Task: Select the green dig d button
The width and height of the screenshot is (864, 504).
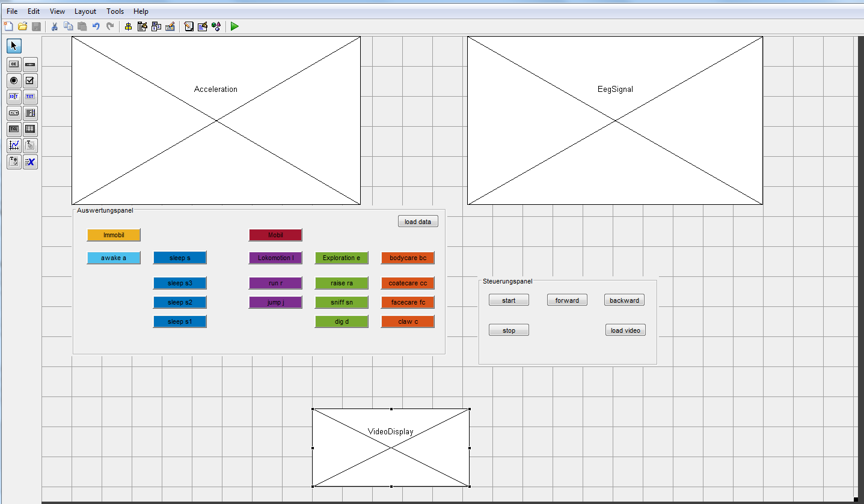Action: (342, 321)
